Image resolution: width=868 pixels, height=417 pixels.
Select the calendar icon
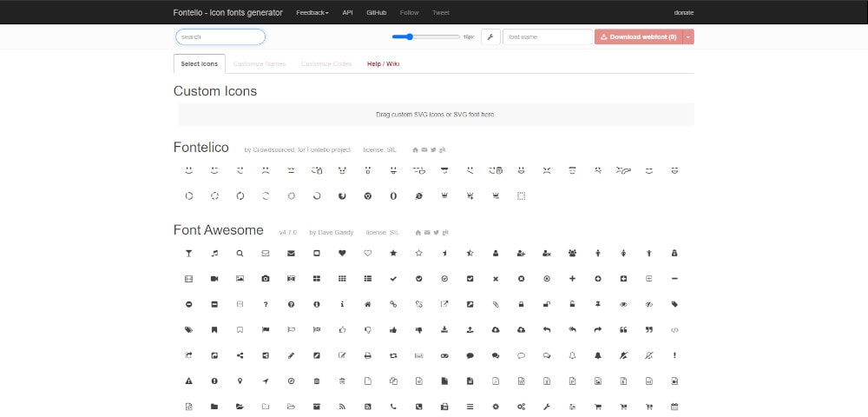point(674,407)
